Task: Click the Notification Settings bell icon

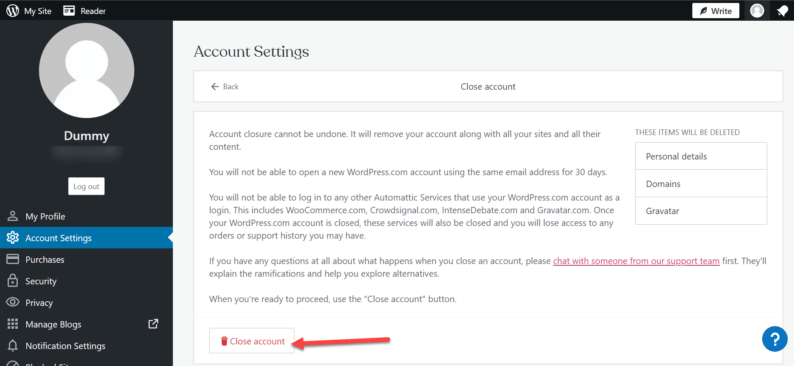Action: tap(13, 346)
